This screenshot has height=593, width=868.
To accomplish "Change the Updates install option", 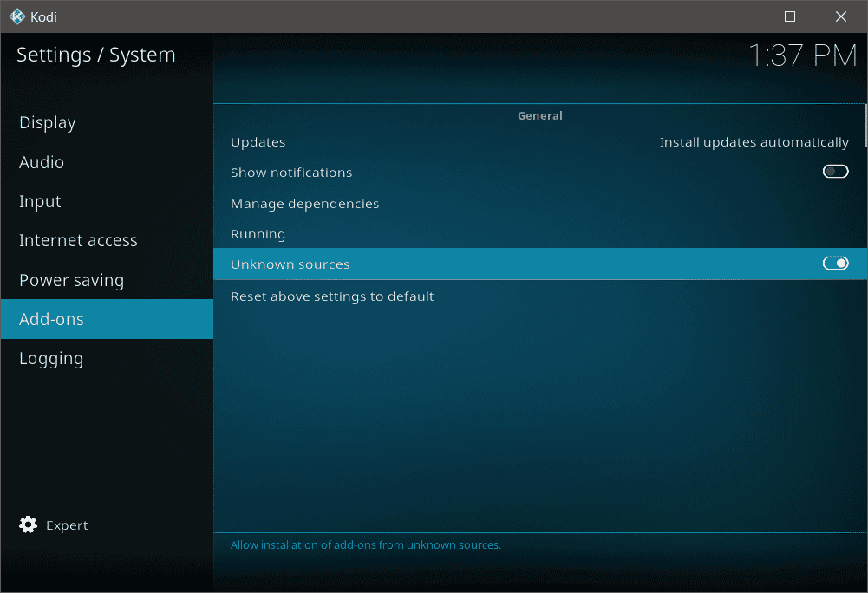I will (x=539, y=142).
